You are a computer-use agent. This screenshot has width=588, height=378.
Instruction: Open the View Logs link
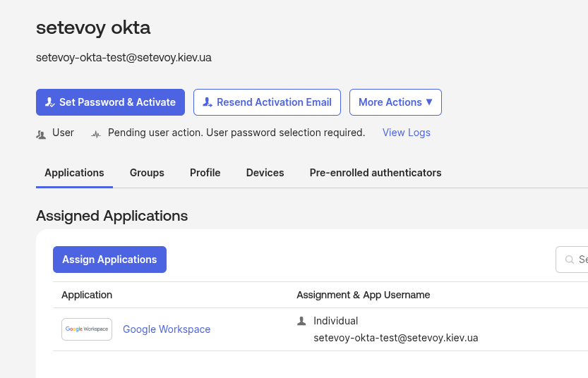pos(406,133)
